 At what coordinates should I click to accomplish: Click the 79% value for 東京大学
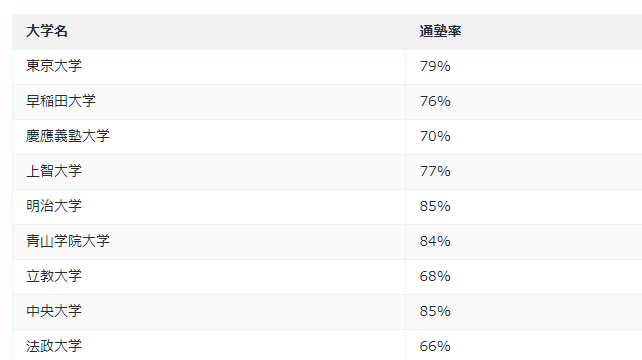click(435, 66)
